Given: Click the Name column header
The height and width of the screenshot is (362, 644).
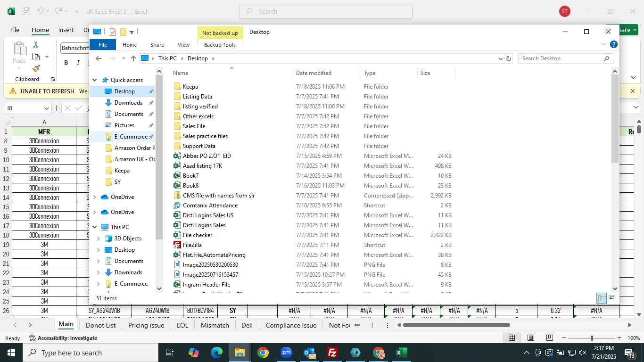Looking at the screenshot, I should [231, 73].
